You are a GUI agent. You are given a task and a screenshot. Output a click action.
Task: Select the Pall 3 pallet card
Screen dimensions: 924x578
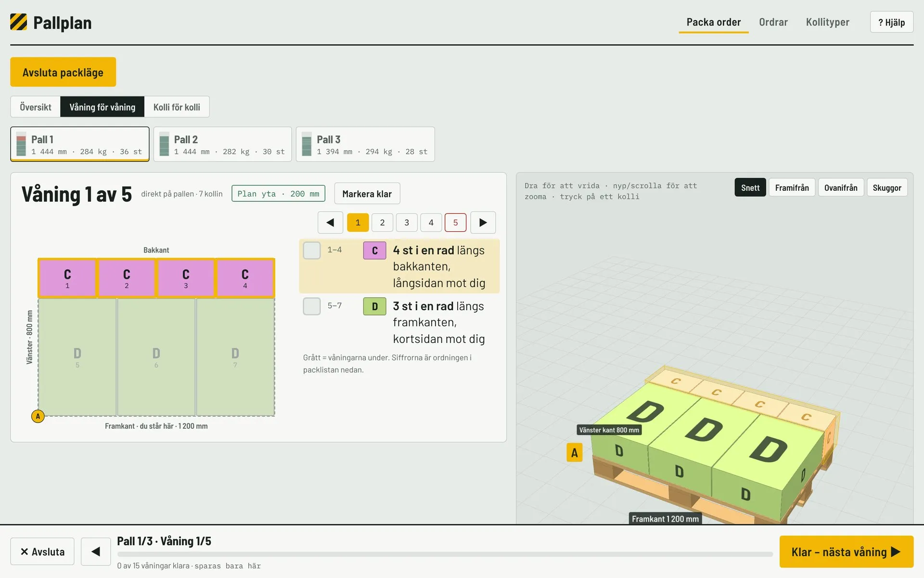[365, 144]
